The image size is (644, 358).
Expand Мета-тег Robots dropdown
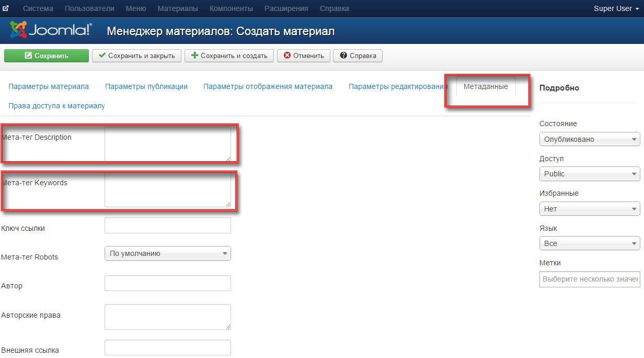[x=167, y=253]
